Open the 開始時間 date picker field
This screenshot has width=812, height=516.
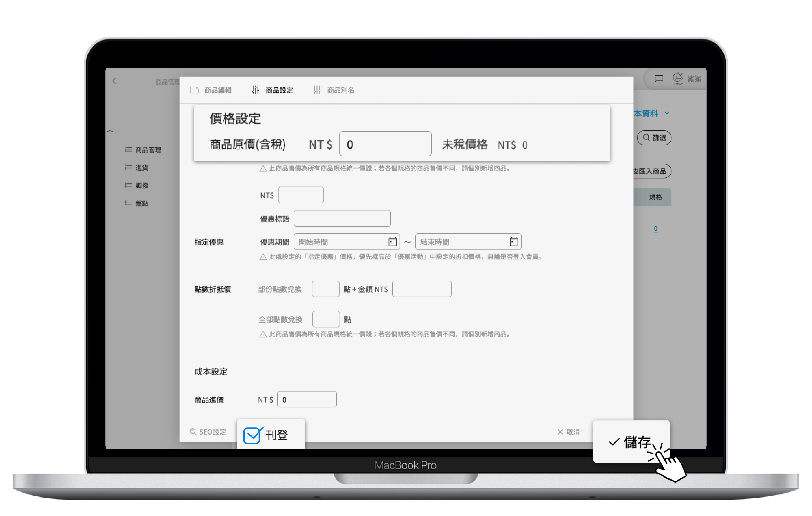click(x=340, y=242)
